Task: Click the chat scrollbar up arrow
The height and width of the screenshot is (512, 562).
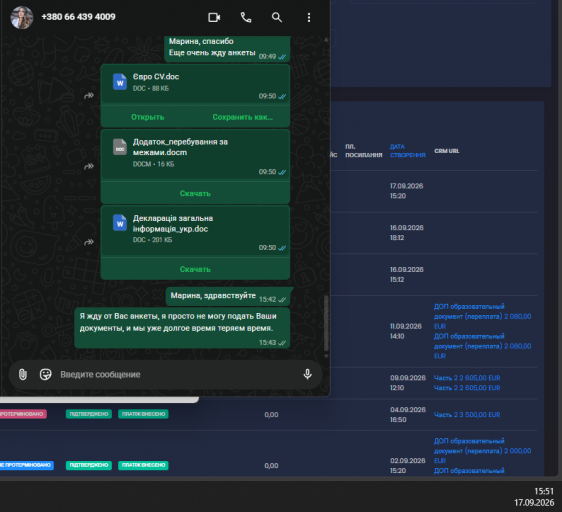Action: pyautogui.click(x=326, y=39)
